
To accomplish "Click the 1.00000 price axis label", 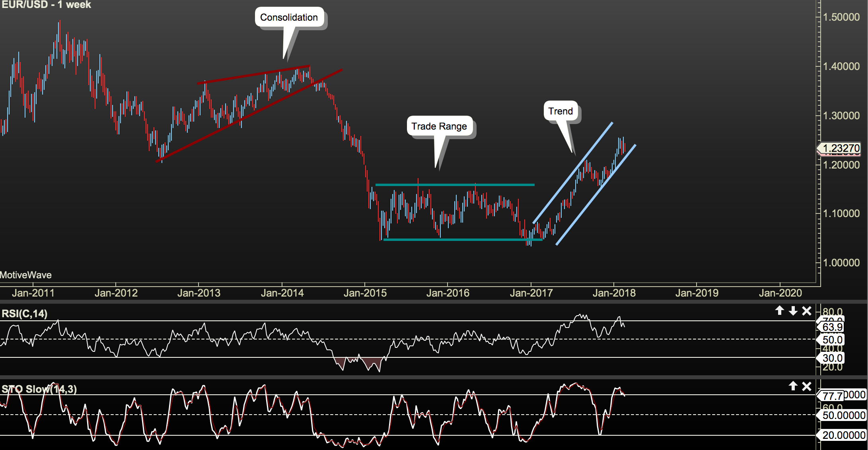I will [841, 263].
